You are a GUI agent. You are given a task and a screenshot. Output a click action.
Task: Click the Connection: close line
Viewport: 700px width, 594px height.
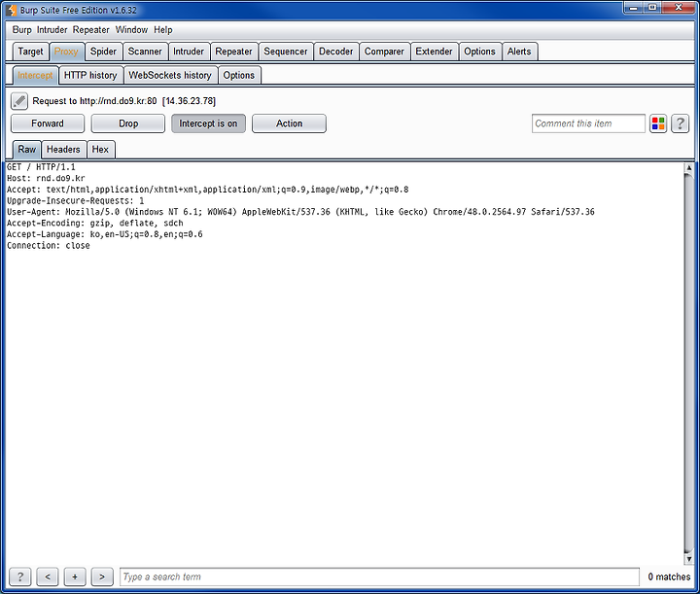(49, 245)
